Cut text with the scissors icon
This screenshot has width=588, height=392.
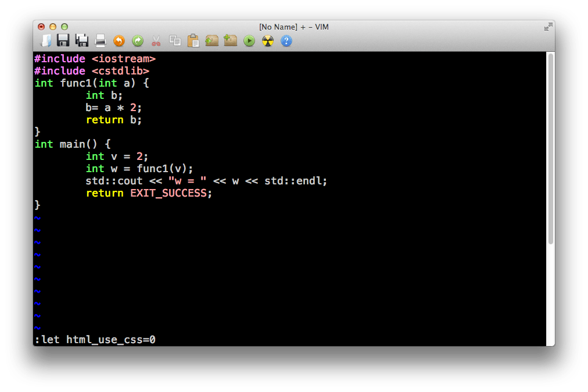[156, 41]
